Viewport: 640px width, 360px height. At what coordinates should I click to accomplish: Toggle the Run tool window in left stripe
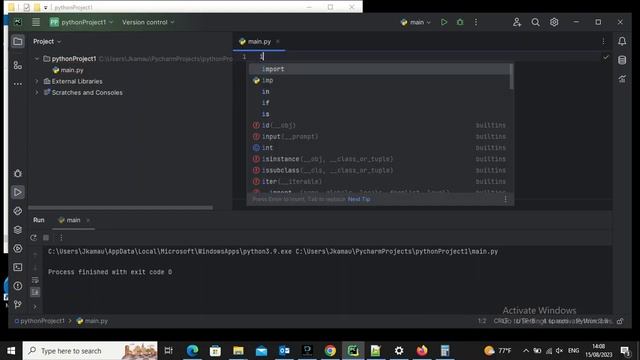tap(18, 192)
